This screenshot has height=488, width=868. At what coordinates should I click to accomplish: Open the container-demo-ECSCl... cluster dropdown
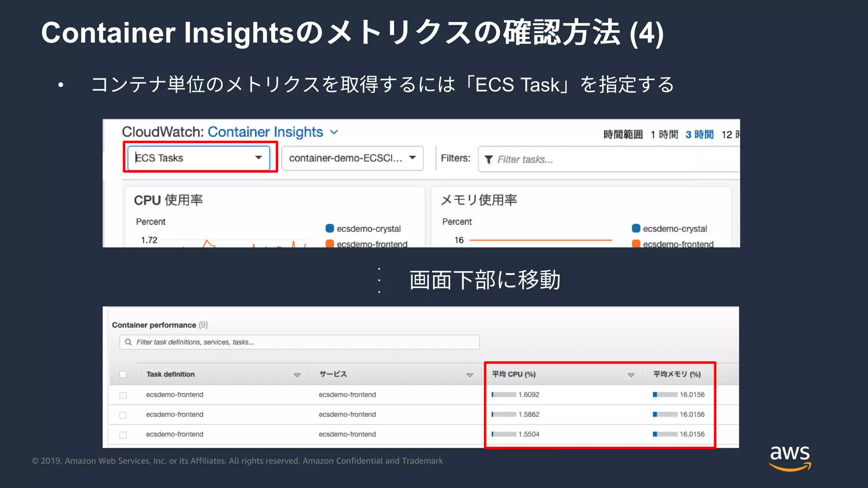tap(352, 158)
